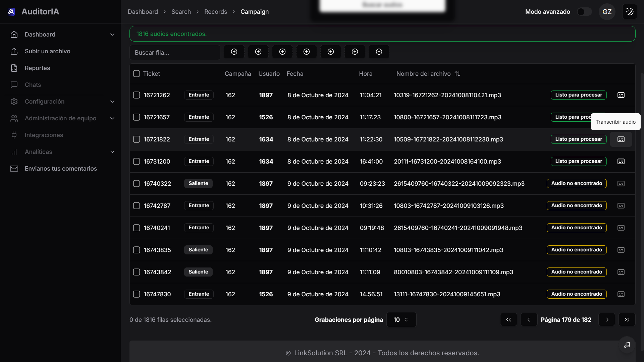Select the row checkbox for ticket 16740241
The height and width of the screenshot is (362, 644).
137,228
